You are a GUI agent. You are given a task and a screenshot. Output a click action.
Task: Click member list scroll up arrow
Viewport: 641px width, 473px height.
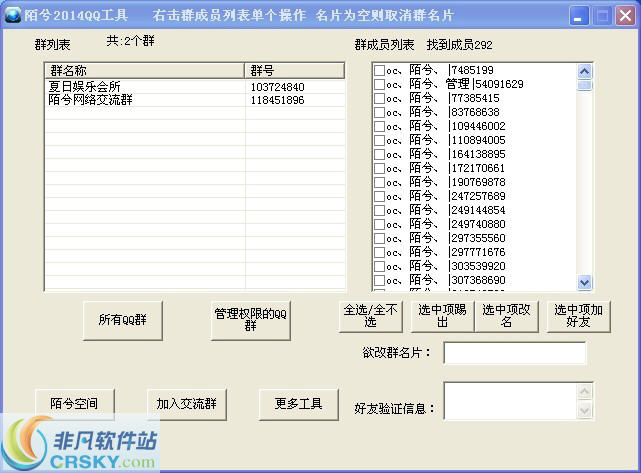[585, 72]
